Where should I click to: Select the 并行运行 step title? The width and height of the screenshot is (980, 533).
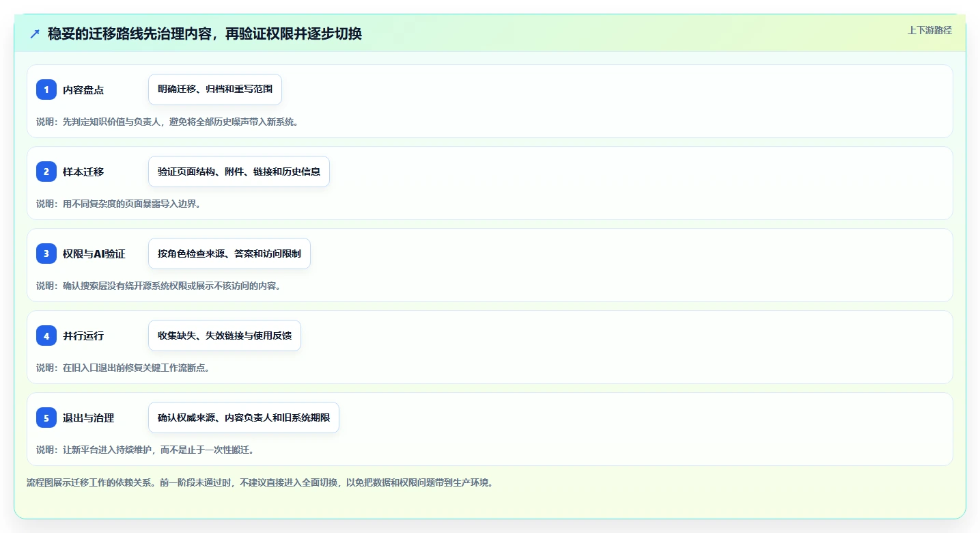(x=83, y=336)
